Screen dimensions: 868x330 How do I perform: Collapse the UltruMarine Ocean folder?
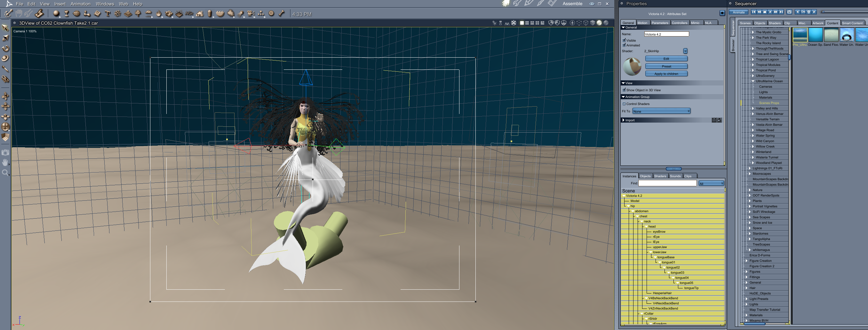pyautogui.click(x=753, y=81)
